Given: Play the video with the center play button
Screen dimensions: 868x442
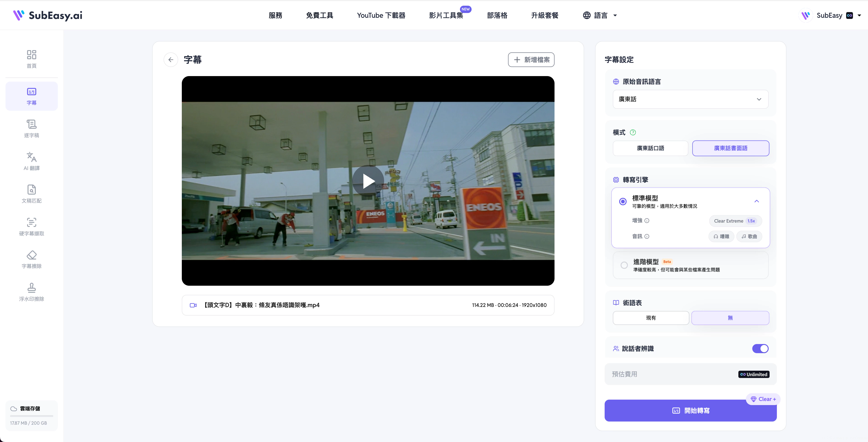Looking at the screenshot, I should click(368, 181).
